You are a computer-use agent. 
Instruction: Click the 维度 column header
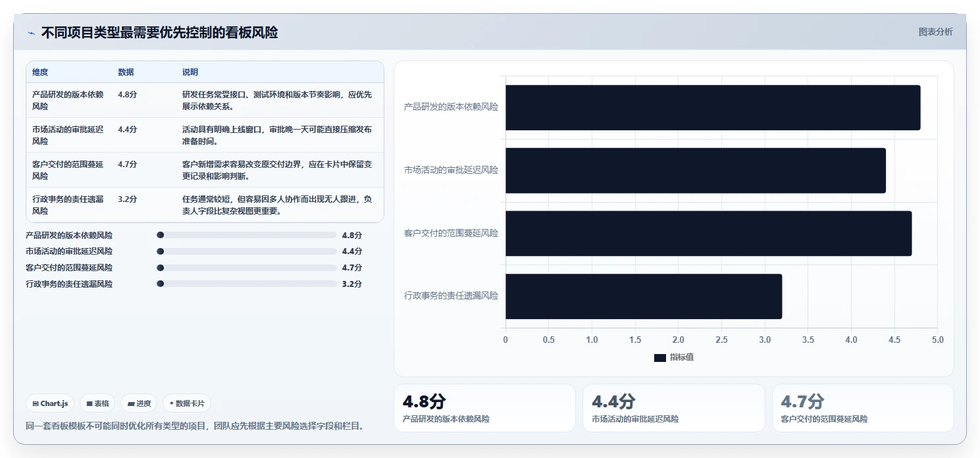click(40, 72)
